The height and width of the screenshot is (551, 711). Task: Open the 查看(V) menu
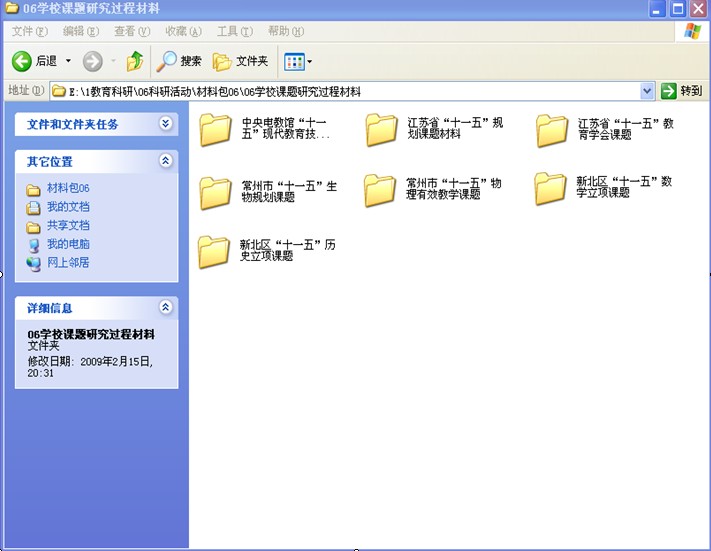[x=132, y=31]
